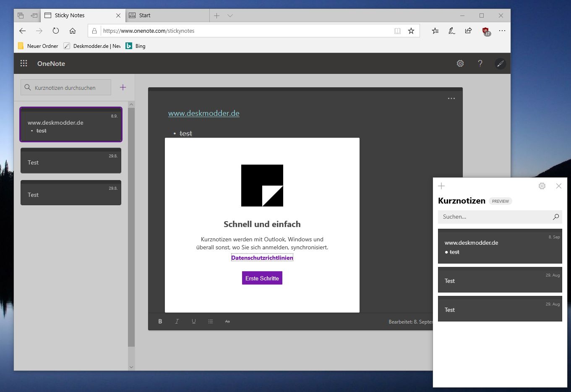The height and width of the screenshot is (392, 571).
Task: Open www.deskmodder.de note in Kurznotizen app
Action: coord(500,246)
